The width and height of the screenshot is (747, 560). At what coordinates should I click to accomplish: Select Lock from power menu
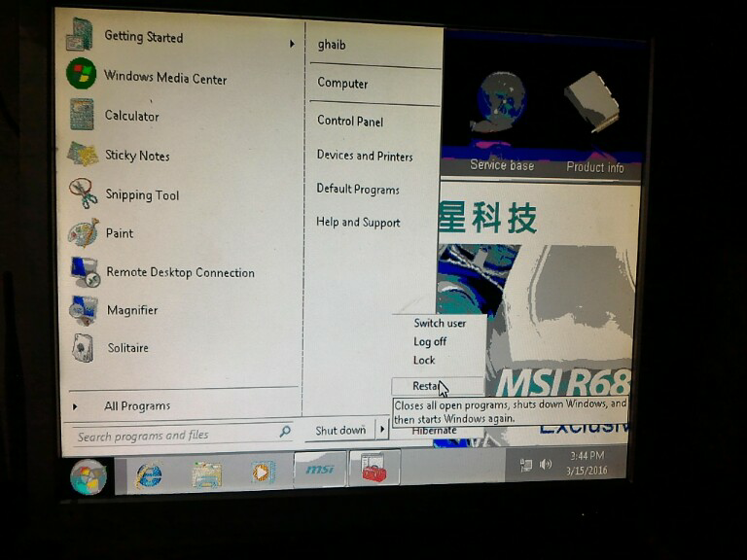tap(424, 360)
